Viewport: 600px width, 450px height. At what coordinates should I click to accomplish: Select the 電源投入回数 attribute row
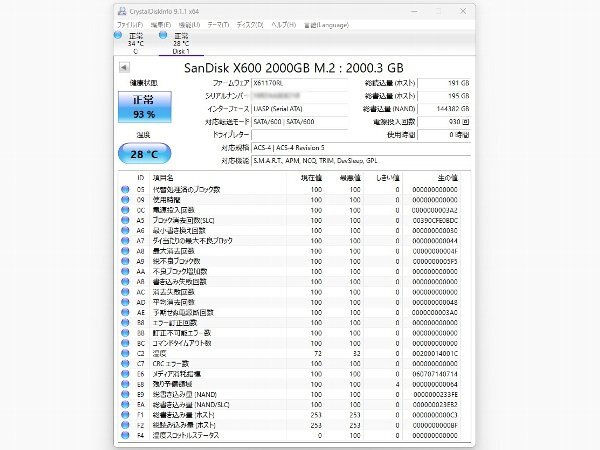tap(291, 210)
